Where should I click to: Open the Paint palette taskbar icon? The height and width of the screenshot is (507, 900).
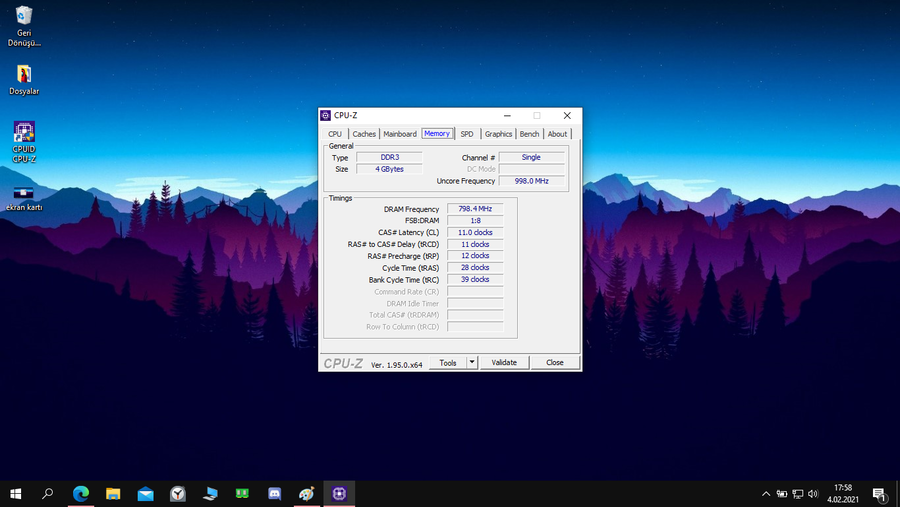(x=307, y=494)
